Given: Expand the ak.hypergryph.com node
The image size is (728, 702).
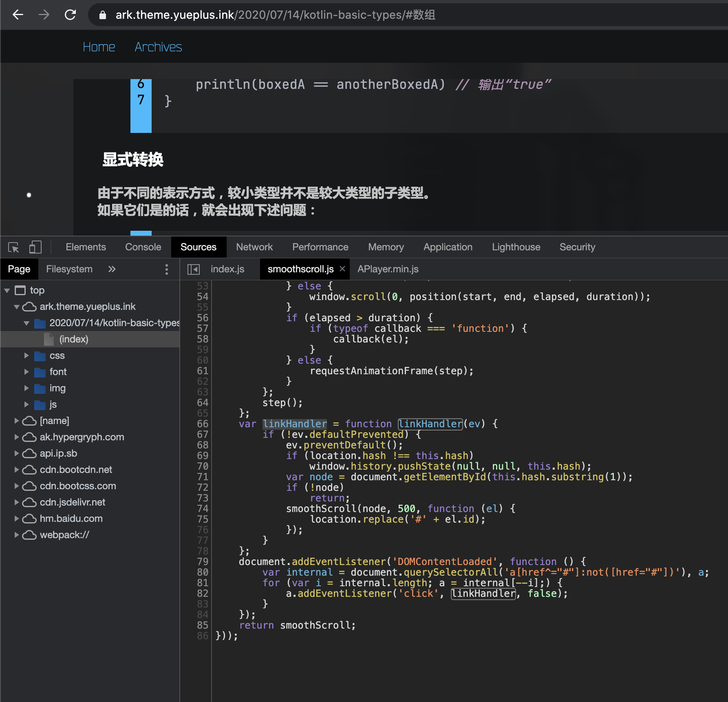Looking at the screenshot, I should 17,437.
